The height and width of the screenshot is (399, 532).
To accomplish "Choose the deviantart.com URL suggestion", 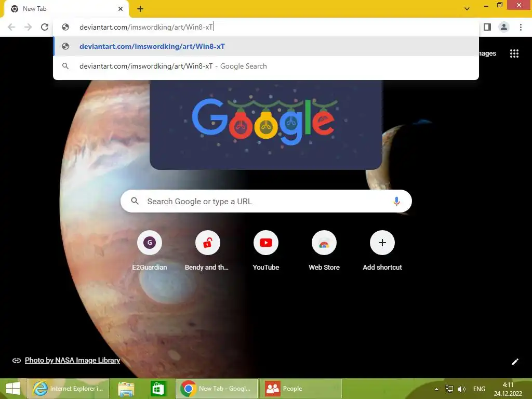I will click(x=266, y=46).
